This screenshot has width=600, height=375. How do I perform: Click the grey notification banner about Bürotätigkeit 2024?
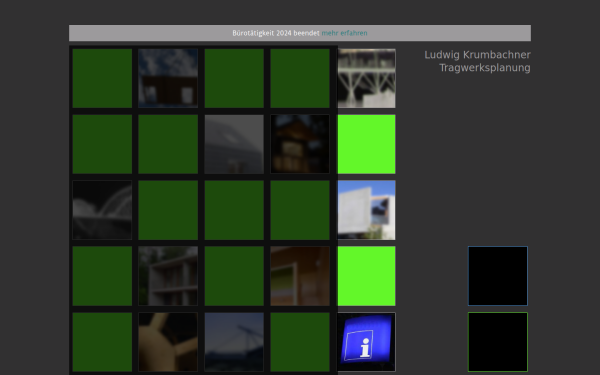[300, 33]
